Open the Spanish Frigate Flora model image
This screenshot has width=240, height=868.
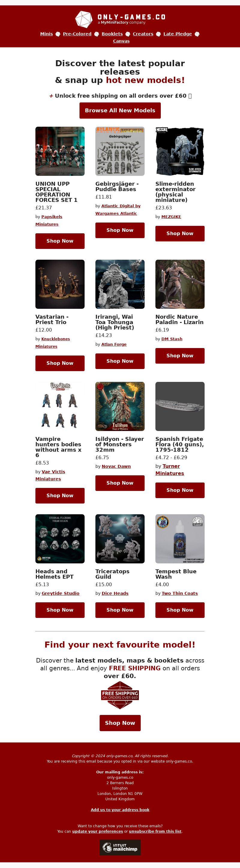click(x=180, y=406)
